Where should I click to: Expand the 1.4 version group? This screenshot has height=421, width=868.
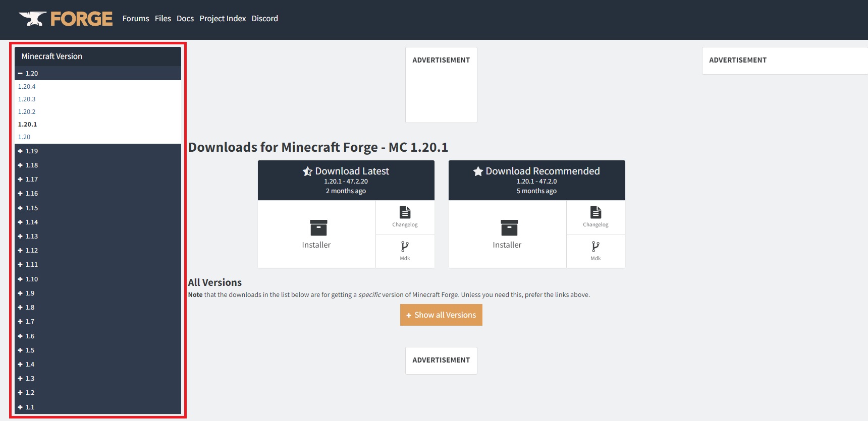98,364
